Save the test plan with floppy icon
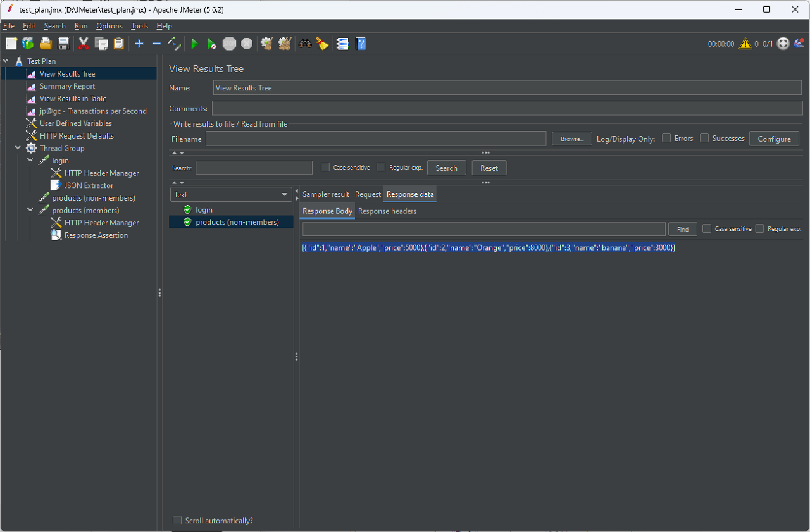Screen dimensions: 810x532 pos(63,44)
